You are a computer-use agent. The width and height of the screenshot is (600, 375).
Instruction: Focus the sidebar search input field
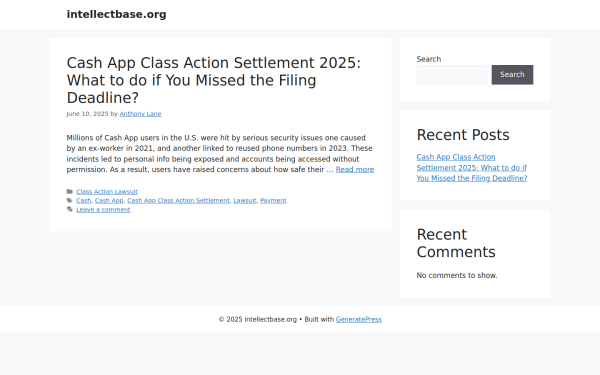[x=454, y=75]
